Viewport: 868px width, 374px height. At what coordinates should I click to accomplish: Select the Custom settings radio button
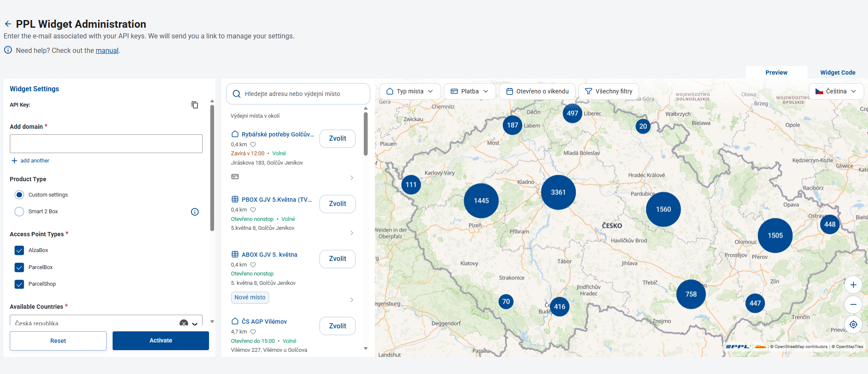(19, 195)
